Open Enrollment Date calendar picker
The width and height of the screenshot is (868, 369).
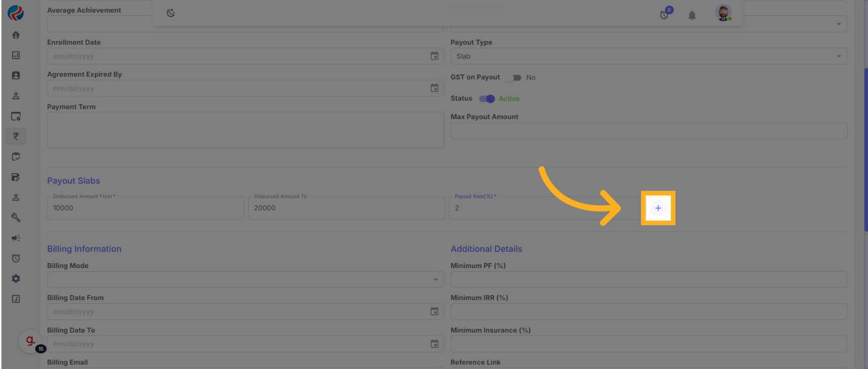(434, 56)
